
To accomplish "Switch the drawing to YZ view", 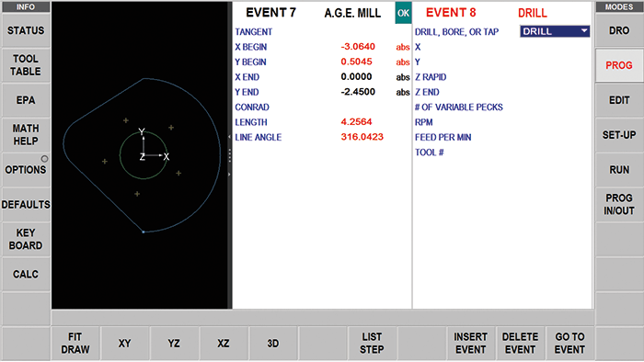I will [174, 344].
